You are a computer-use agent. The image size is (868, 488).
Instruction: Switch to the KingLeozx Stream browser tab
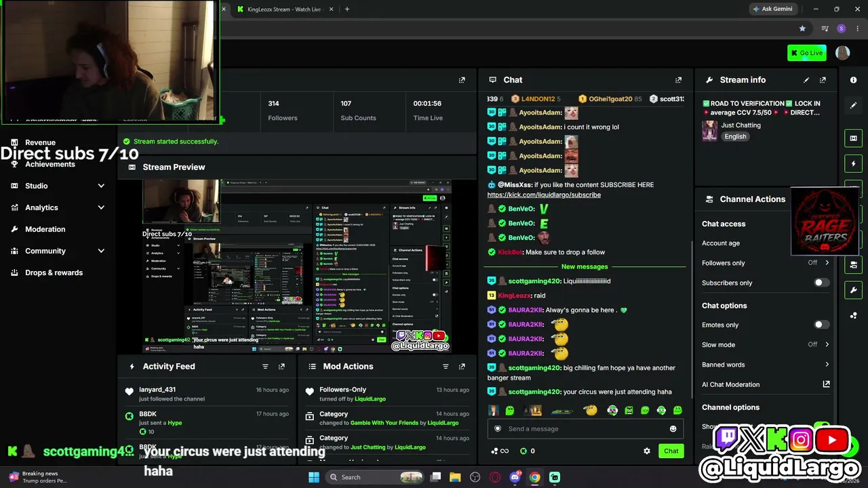click(284, 9)
